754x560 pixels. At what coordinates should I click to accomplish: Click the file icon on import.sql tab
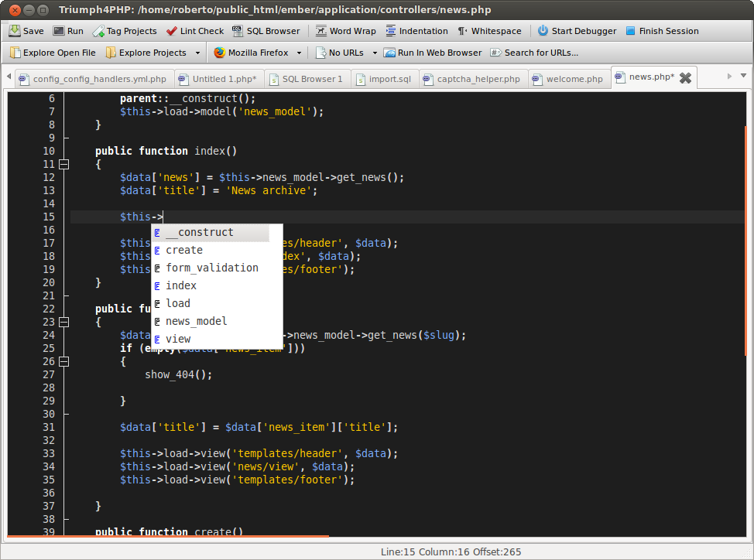coord(361,79)
